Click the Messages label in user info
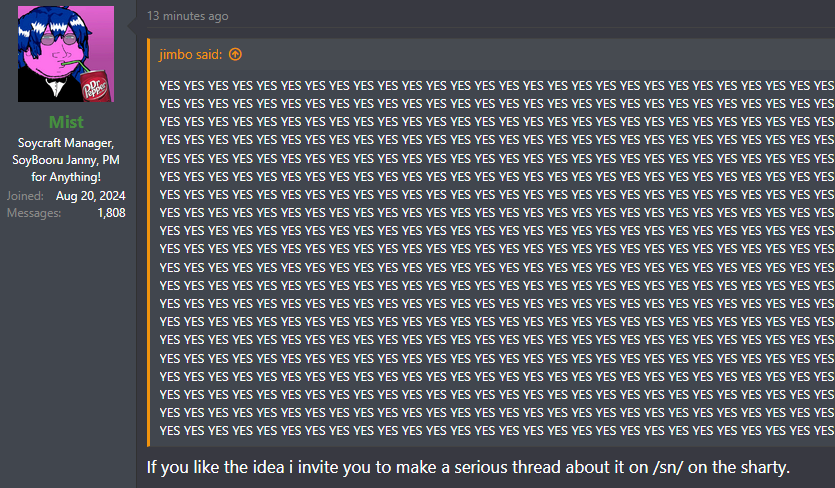 click(34, 213)
